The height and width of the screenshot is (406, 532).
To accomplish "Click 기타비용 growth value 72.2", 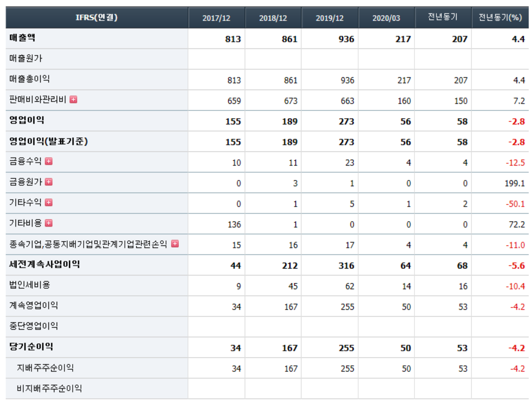I will pos(517,224).
